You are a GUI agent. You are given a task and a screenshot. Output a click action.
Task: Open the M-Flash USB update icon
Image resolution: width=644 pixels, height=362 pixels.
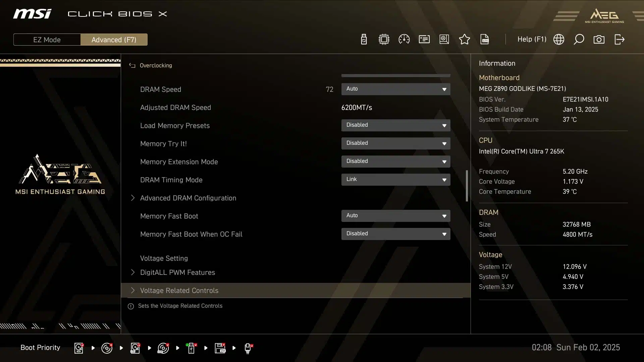364,40
